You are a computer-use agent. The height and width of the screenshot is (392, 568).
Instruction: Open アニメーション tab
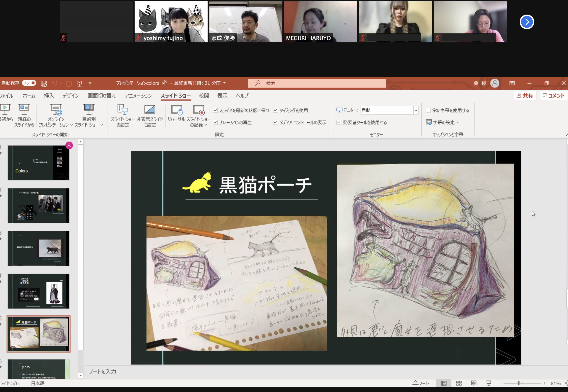click(x=138, y=96)
